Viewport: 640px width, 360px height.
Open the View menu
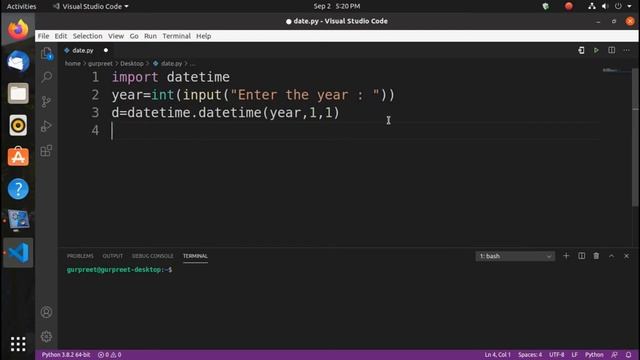116,36
